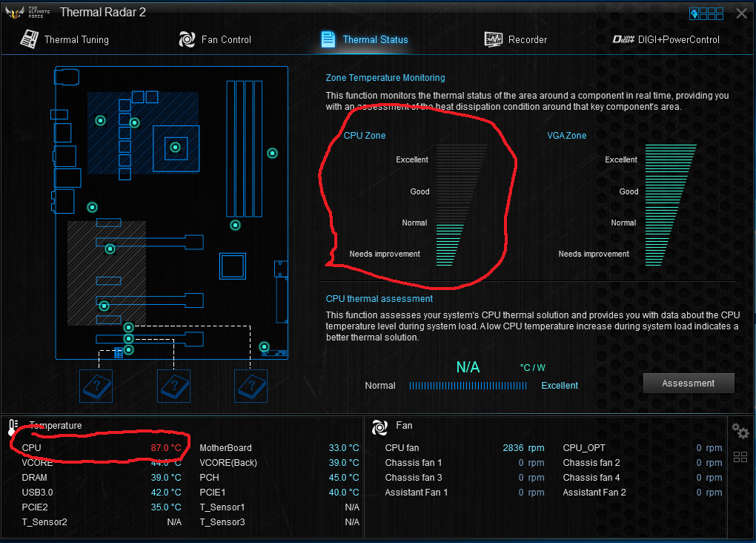Click the PCIE2 35.0 °C temperature row
Screen dimensions: 756x543
[x=102, y=507]
